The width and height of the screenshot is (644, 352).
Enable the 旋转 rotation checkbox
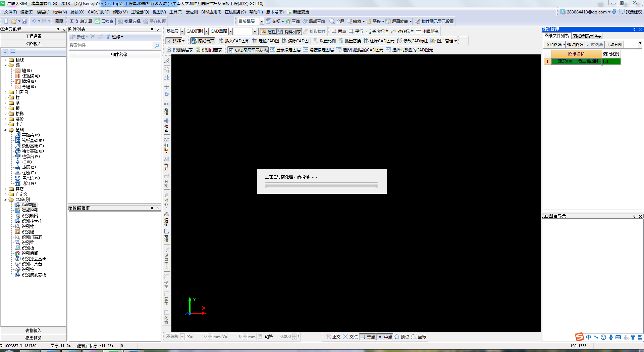coord(260,337)
